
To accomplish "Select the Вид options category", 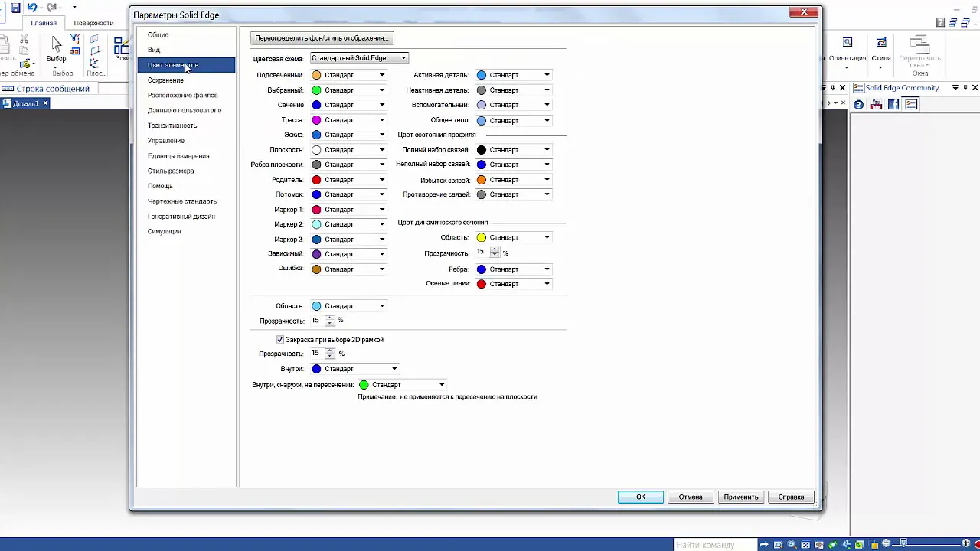I will tap(154, 50).
